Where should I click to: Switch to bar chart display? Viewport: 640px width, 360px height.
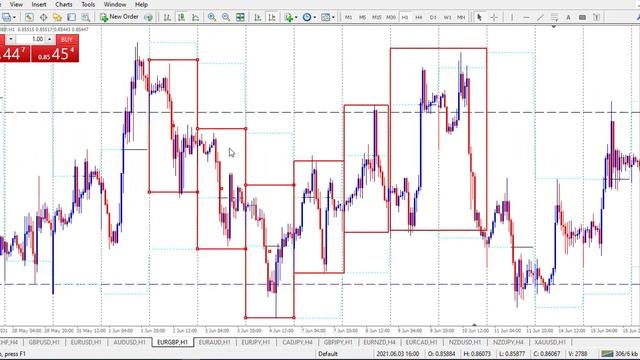167,17
